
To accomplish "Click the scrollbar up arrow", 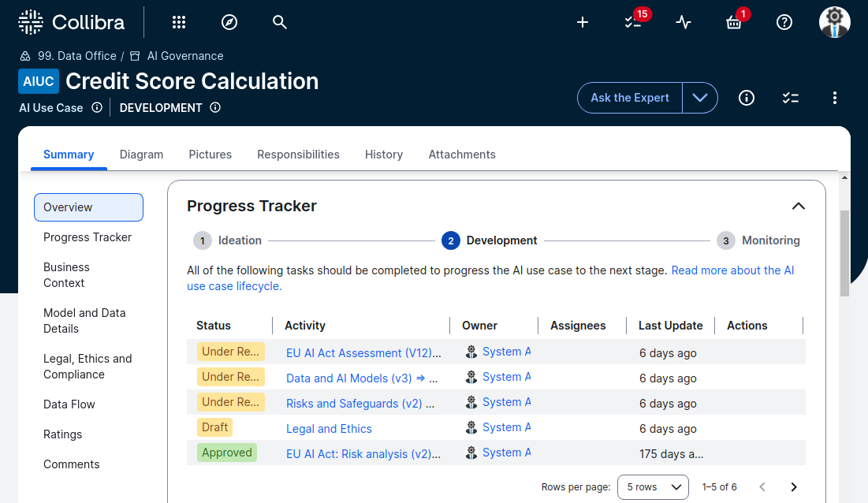I will click(x=844, y=177).
